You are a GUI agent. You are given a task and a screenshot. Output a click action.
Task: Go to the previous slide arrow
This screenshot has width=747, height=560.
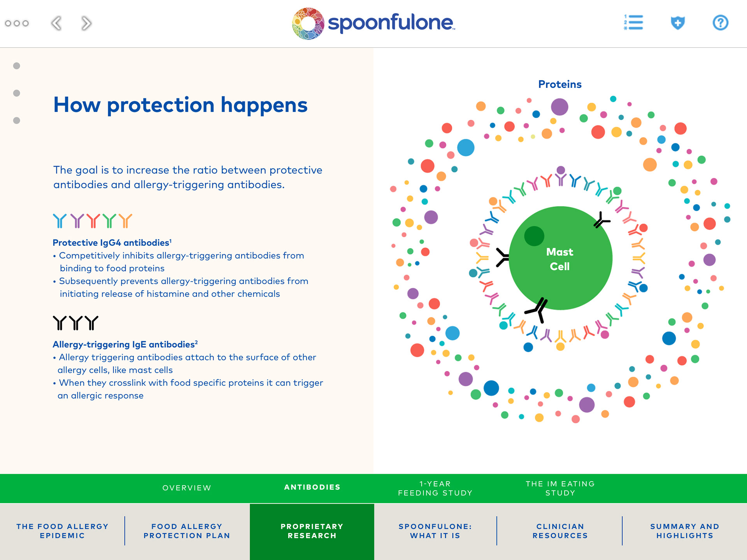[56, 23]
